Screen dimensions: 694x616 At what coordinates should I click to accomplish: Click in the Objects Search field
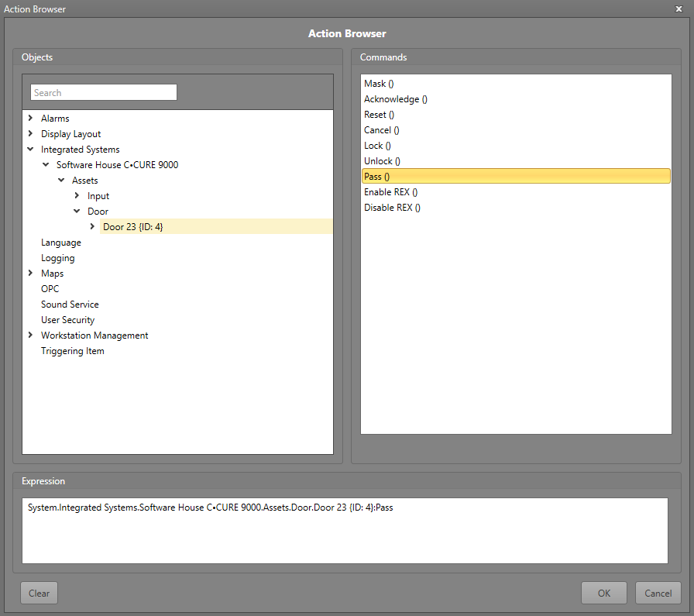pyautogui.click(x=104, y=93)
